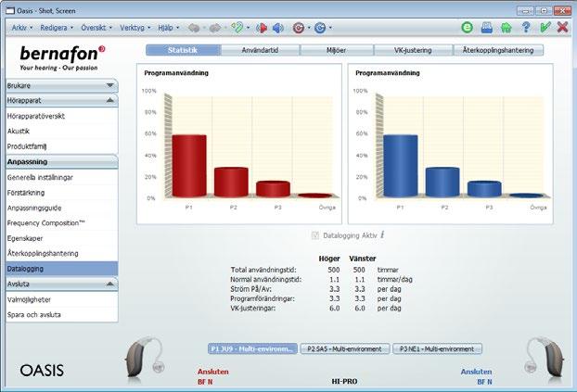Click the Datalogging info 'i' icon
The image size is (577, 392).
click(x=383, y=234)
